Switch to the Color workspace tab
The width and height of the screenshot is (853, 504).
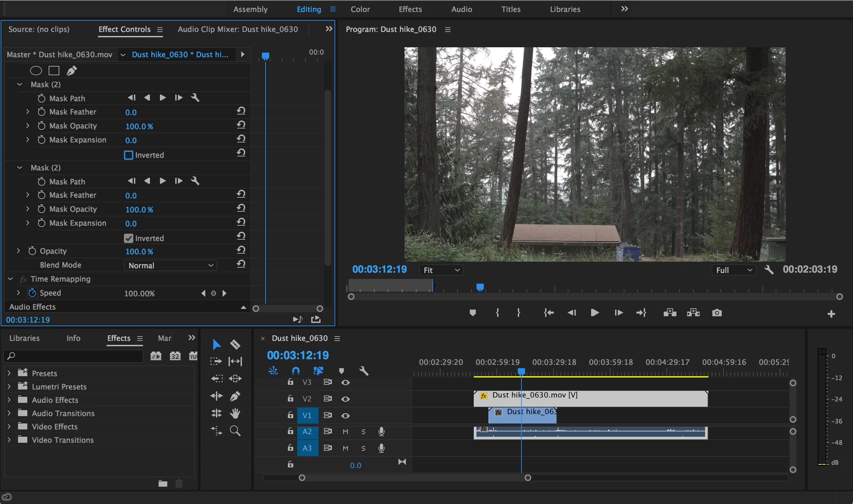(360, 9)
